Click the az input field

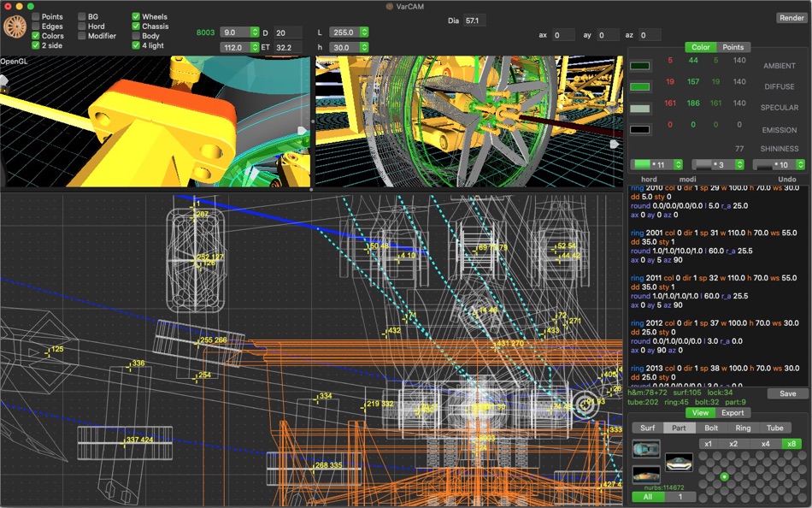[x=650, y=35]
